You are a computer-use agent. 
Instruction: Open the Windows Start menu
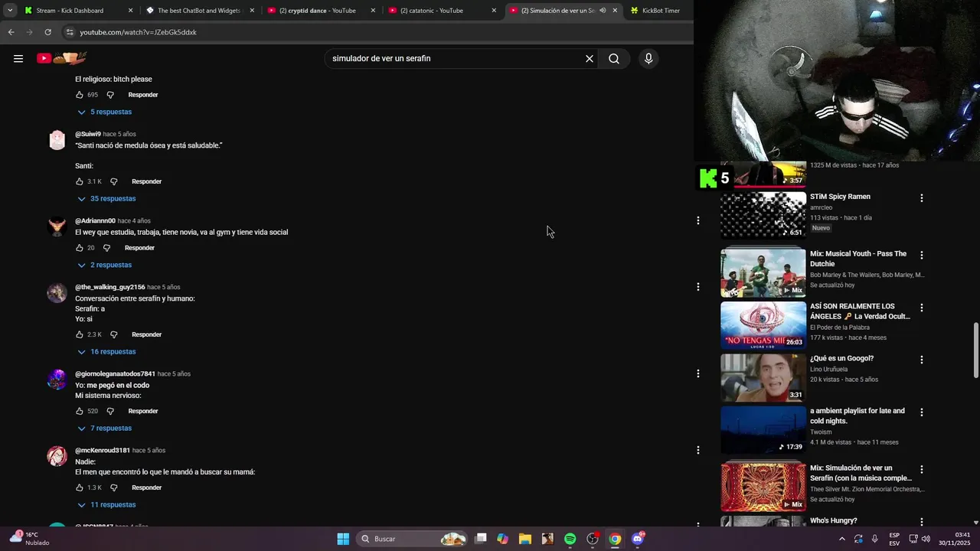343,539
